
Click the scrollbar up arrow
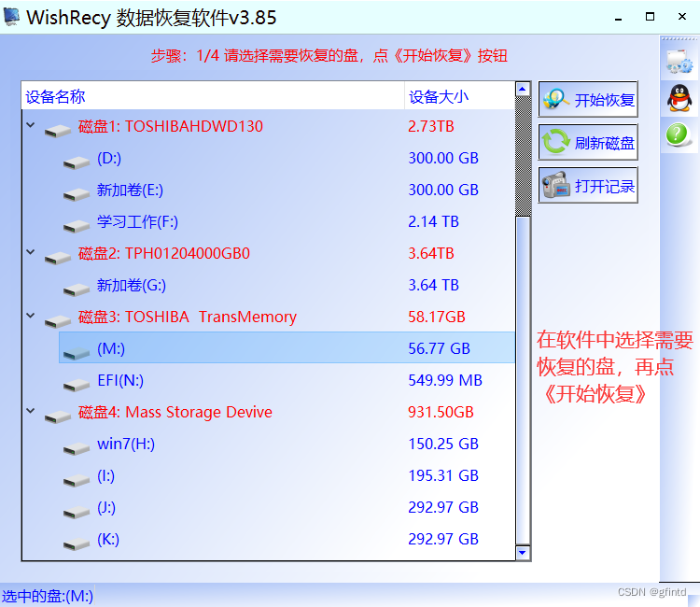point(523,89)
